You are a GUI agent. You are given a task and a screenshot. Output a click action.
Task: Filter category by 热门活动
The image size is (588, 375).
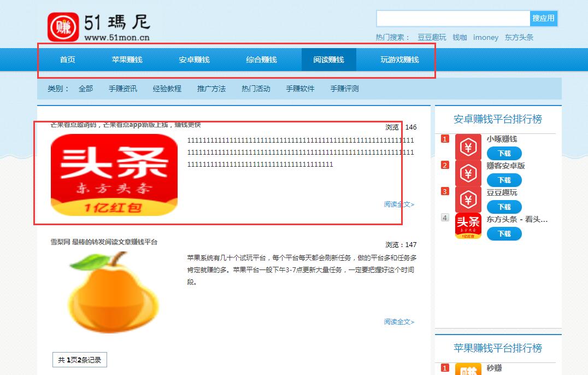pyautogui.click(x=256, y=89)
